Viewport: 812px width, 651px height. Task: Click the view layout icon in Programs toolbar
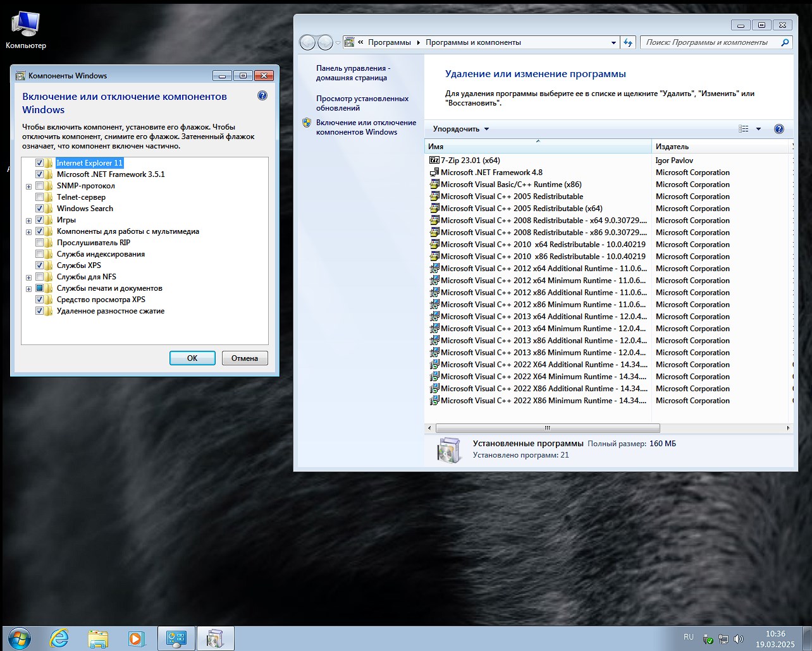pyautogui.click(x=744, y=129)
